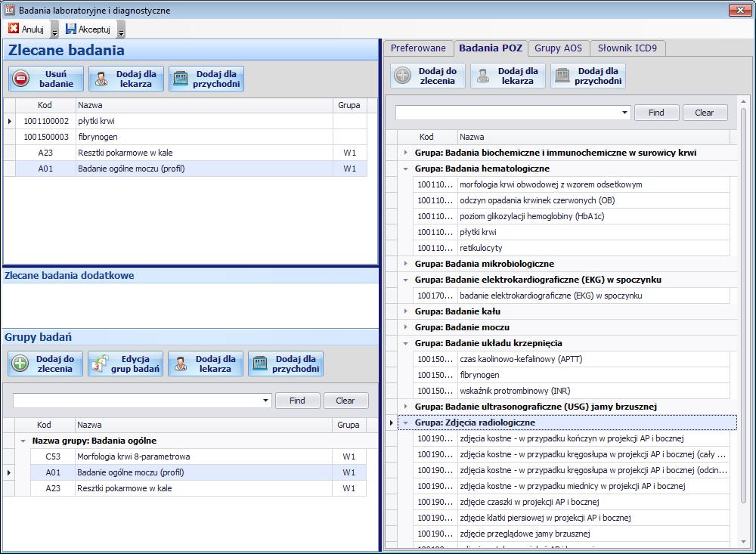Select poziom glikozylacji hemoglobiny (HbA1c)
This screenshot has height=554, width=756.
(x=572, y=216)
